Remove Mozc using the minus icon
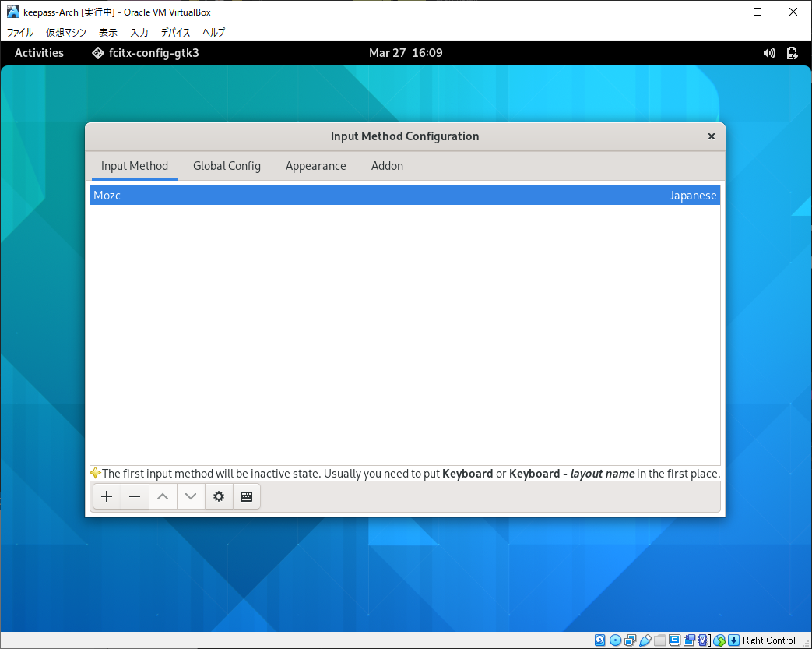 point(135,496)
